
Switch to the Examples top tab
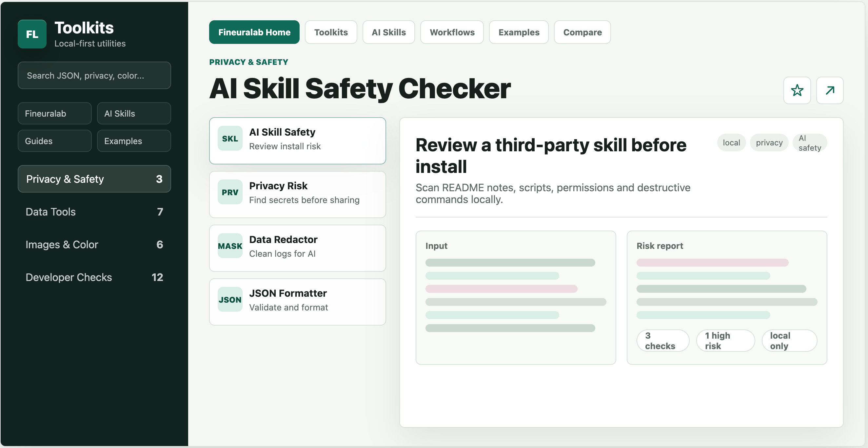(x=519, y=32)
